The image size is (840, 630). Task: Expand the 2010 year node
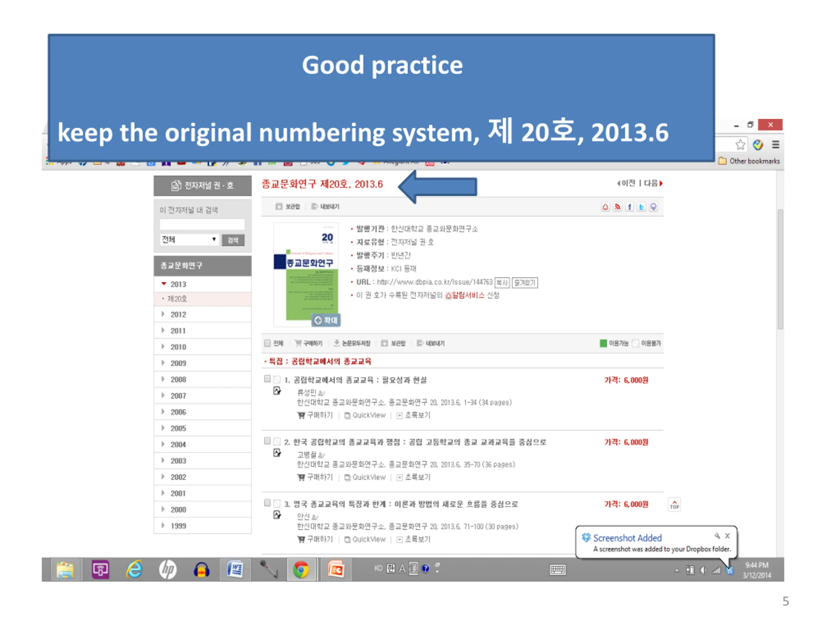tap(163, 346)
